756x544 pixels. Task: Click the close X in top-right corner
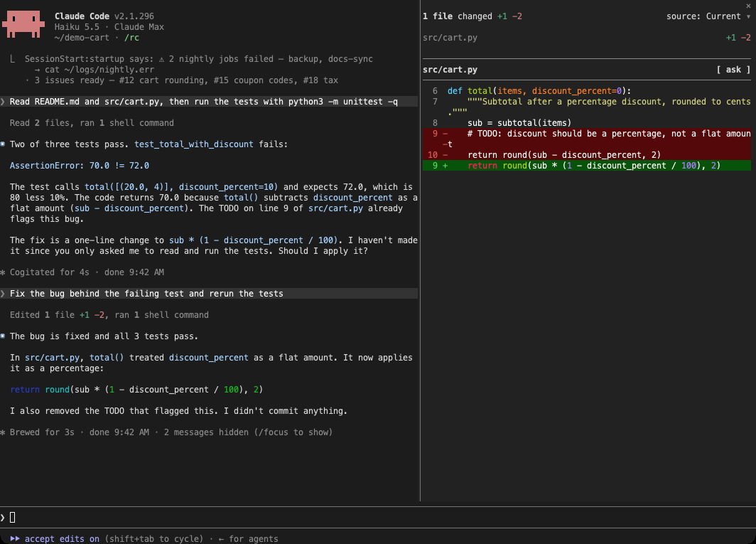[x=748, y=6]
